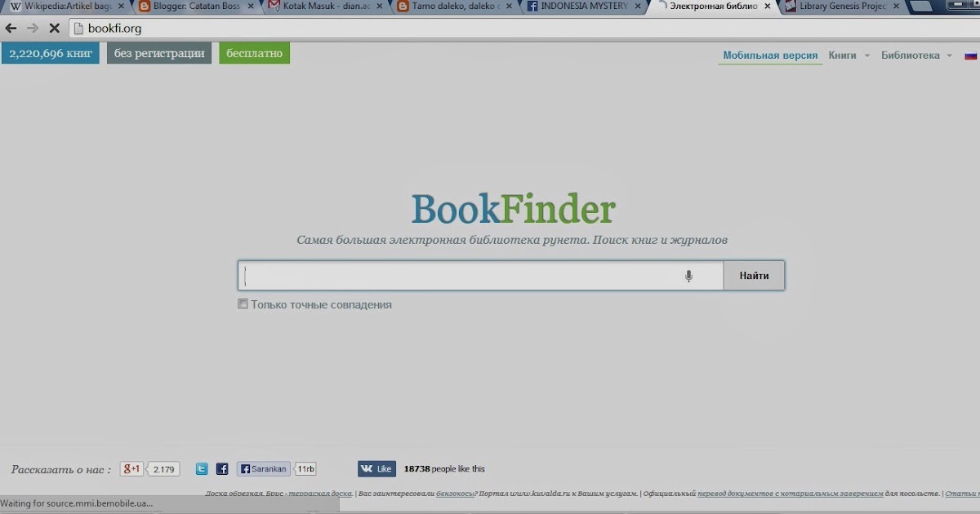Open перевод документов с нотариальным заверением link

coord(791,494)
